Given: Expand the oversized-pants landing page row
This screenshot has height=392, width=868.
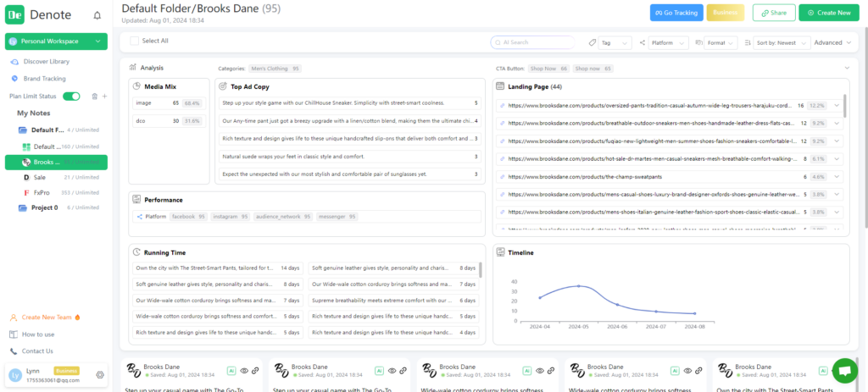Looking at the screenshot, I should (x=837, y=106).
